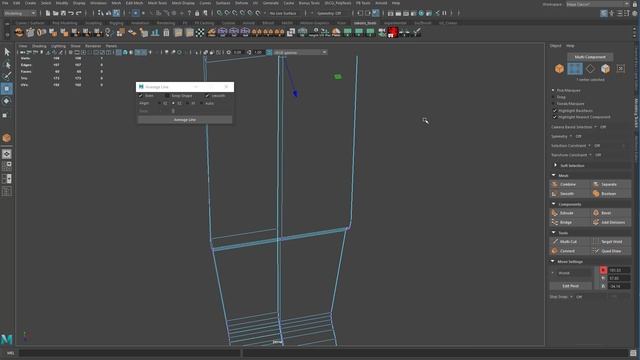Collapse the Mover Settings section
This screenshot has height=360, width=640.
click(x=553, y=261)
